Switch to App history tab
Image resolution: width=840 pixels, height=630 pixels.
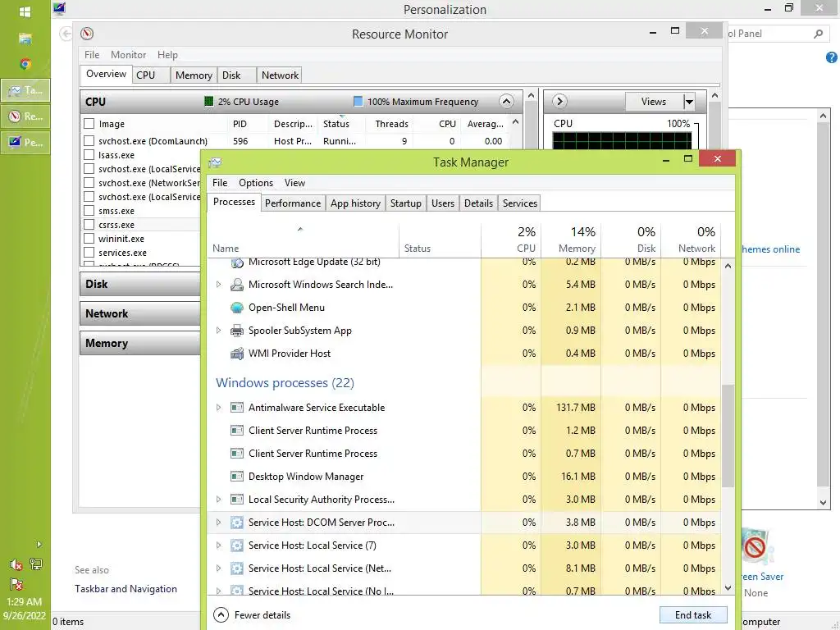tap(355, 203)
